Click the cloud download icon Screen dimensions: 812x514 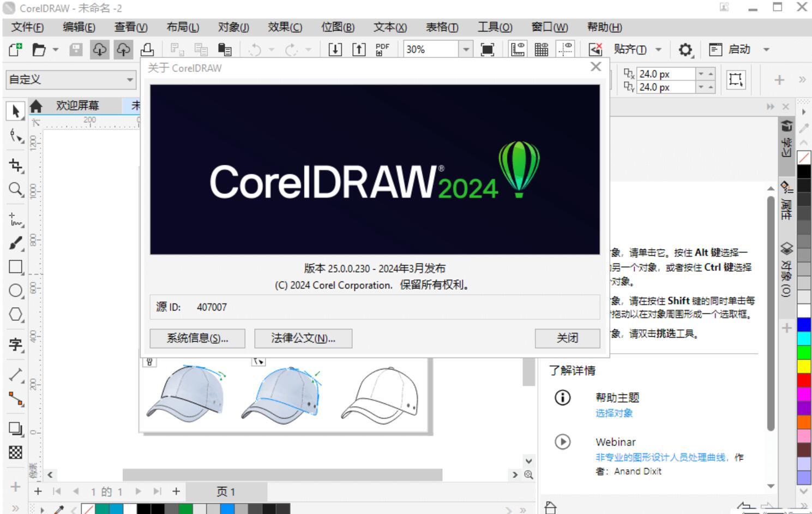pyautogui.click(x=99, y=50)
